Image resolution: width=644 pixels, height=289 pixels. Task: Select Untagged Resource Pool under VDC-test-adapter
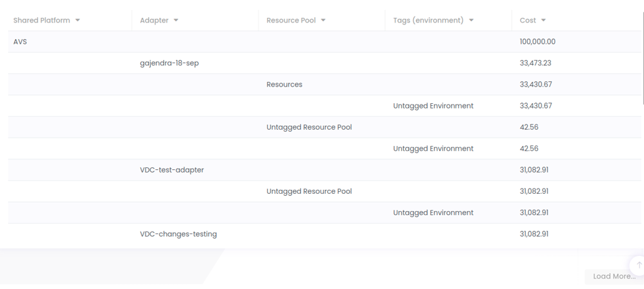click(309, 191)
